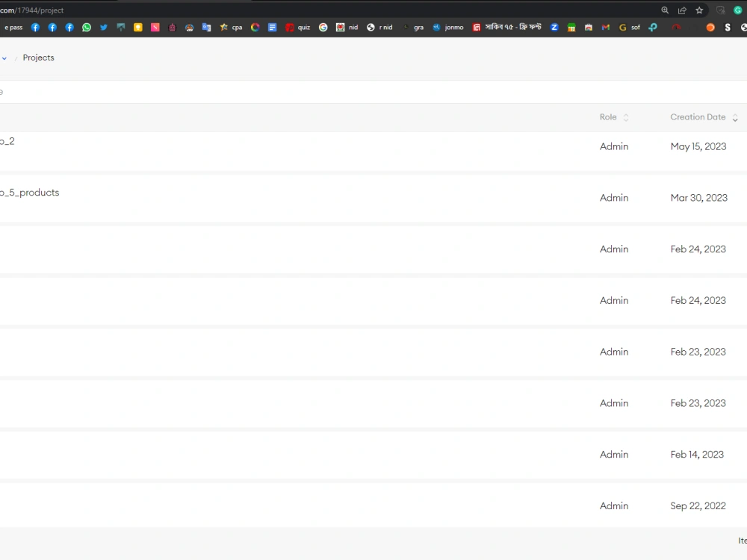Click the address bar URL ending in /17944/project

[x=31, y=10]
